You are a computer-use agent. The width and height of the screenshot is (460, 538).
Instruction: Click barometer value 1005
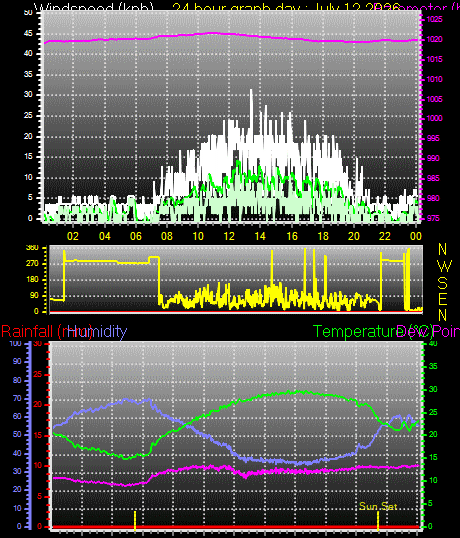tap(434, 100)
